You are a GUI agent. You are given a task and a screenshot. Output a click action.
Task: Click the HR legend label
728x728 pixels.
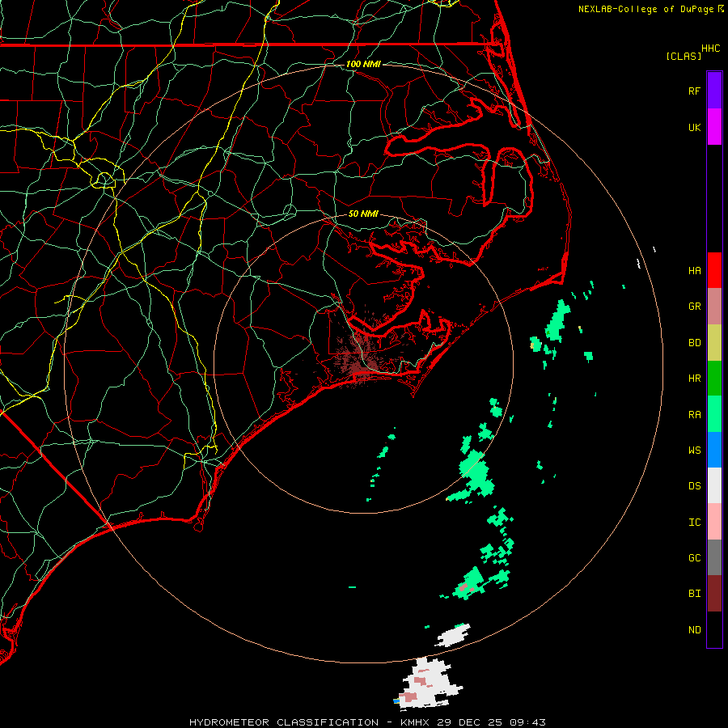[695, 379]
